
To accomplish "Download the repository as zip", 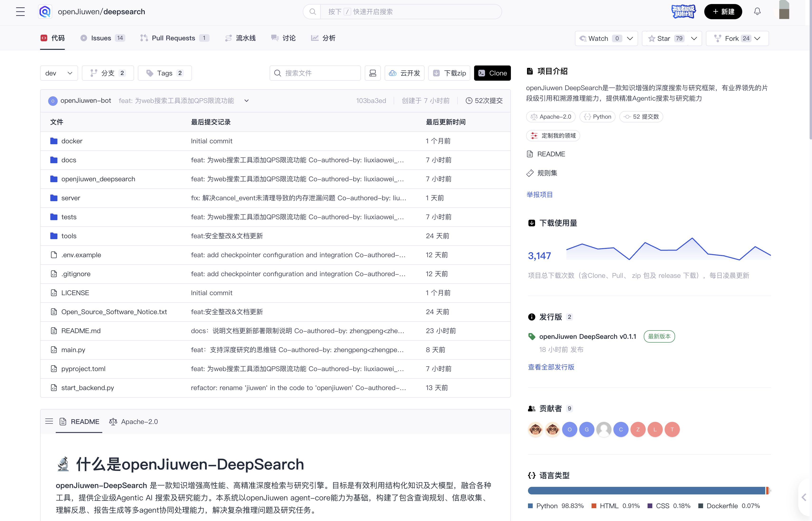I will pyautogui.click(x=449, y=73).
